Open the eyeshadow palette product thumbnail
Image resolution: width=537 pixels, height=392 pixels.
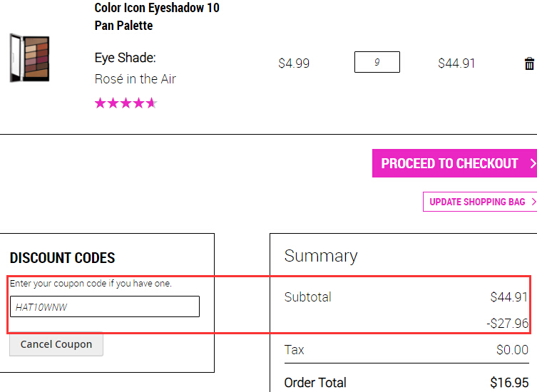29,58
